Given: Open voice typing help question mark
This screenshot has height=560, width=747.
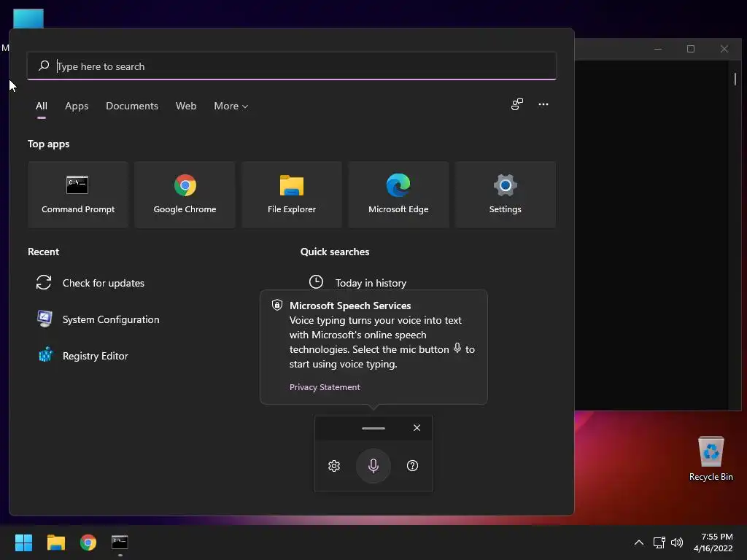Looking at the screenshot, I should click(x=413, y=466).
